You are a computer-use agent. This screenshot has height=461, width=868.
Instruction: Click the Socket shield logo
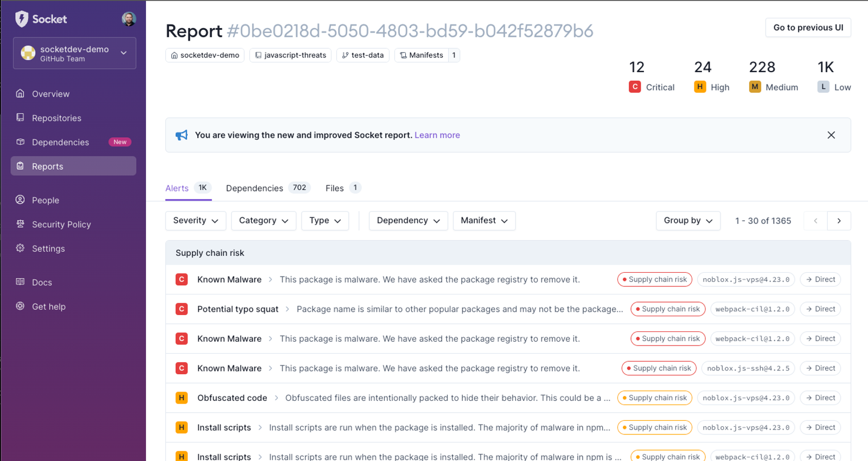[21, 19]
